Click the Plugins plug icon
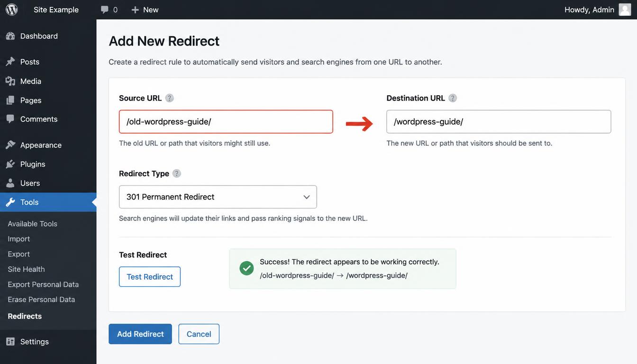The width and height of the screenshot is (637, 364). click(10, 164)
